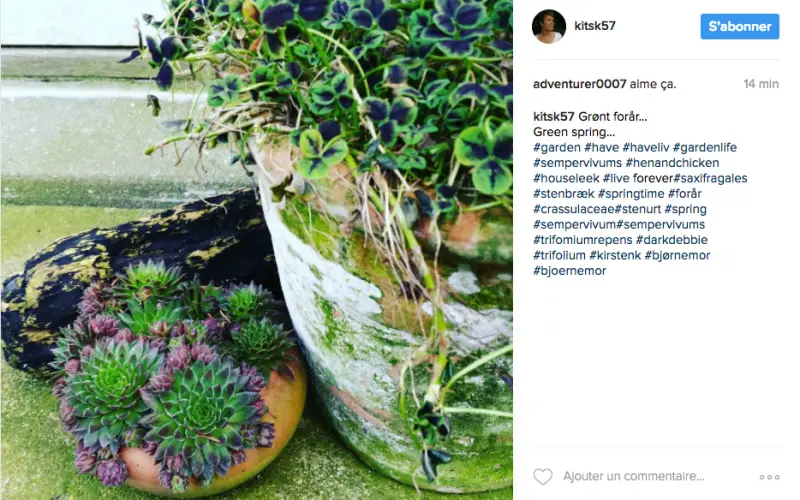800x500 pixels.
Task: Click the S'abonner follow button
Action: coord(740,27)
